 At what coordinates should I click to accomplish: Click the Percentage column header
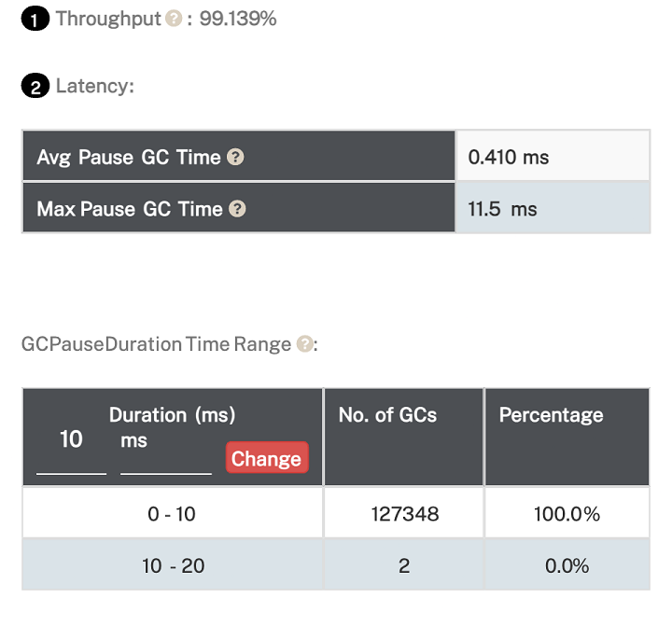pos(551,415)
